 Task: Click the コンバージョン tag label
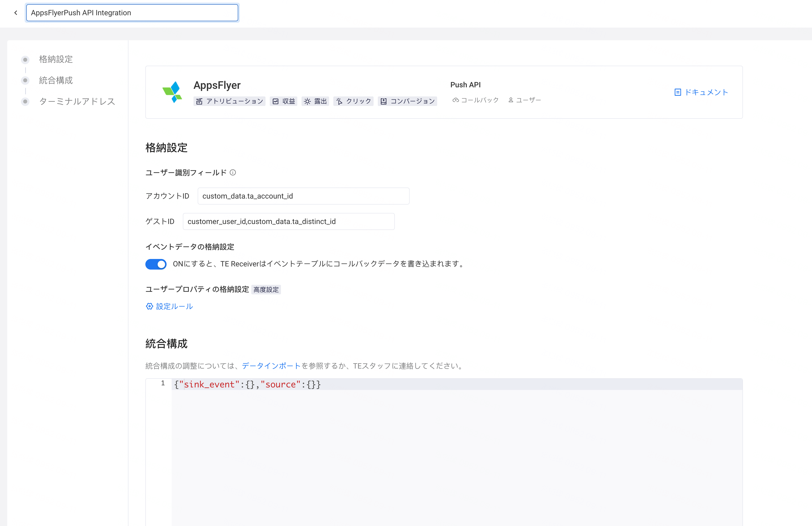413,101
